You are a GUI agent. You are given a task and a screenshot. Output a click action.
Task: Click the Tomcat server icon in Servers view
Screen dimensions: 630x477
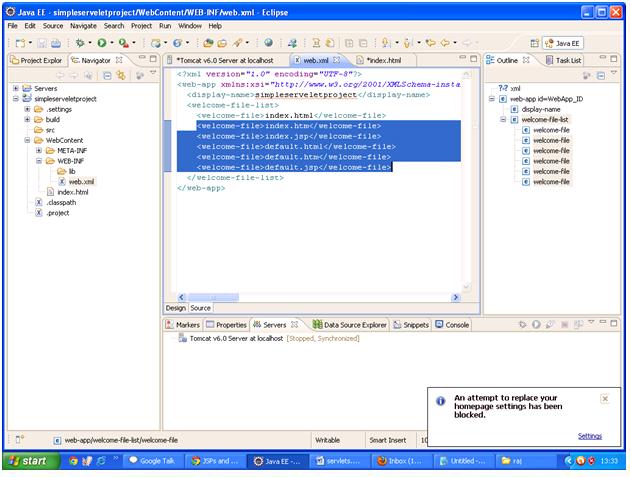tap(182, 338)
